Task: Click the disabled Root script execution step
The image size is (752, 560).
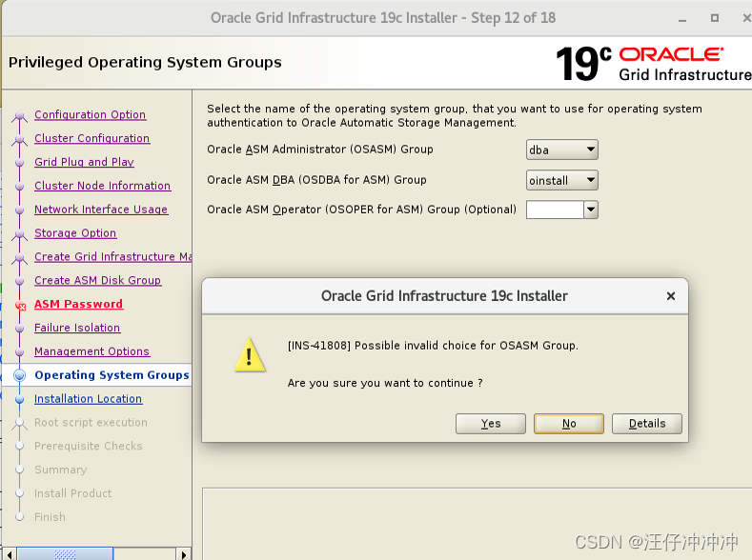Action: tap(91, 423)
